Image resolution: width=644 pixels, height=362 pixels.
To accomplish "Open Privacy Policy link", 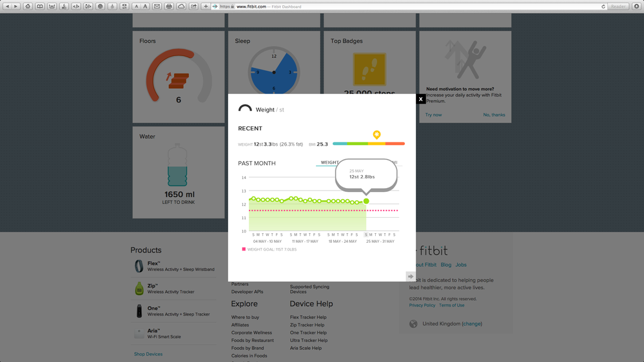I will click(x=422, y=305).
